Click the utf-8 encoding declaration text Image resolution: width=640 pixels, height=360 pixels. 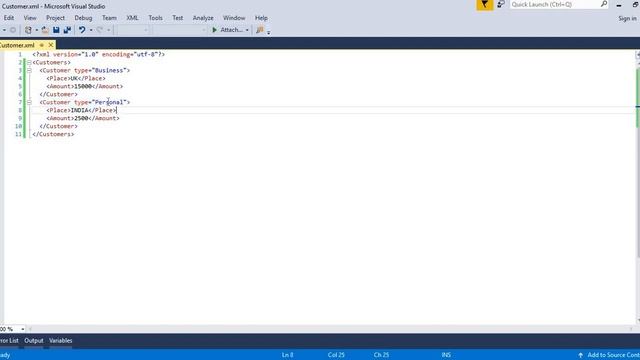pos(146,54)
